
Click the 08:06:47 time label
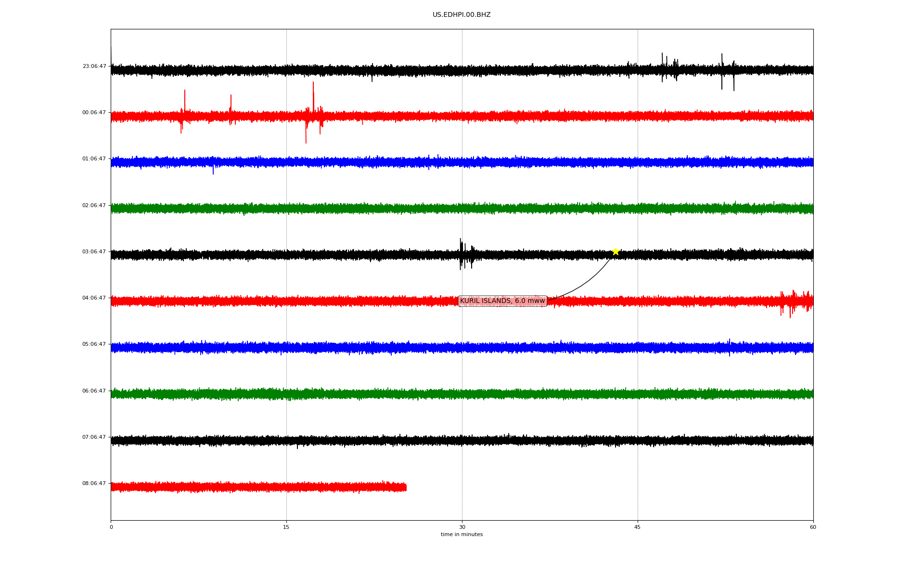tap(94, 484)
